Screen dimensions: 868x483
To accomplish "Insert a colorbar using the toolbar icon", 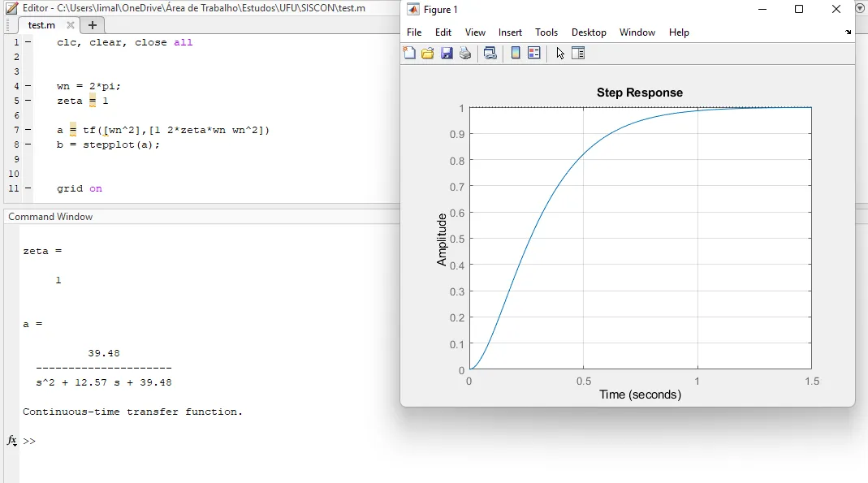I will [x=516, y=54].
